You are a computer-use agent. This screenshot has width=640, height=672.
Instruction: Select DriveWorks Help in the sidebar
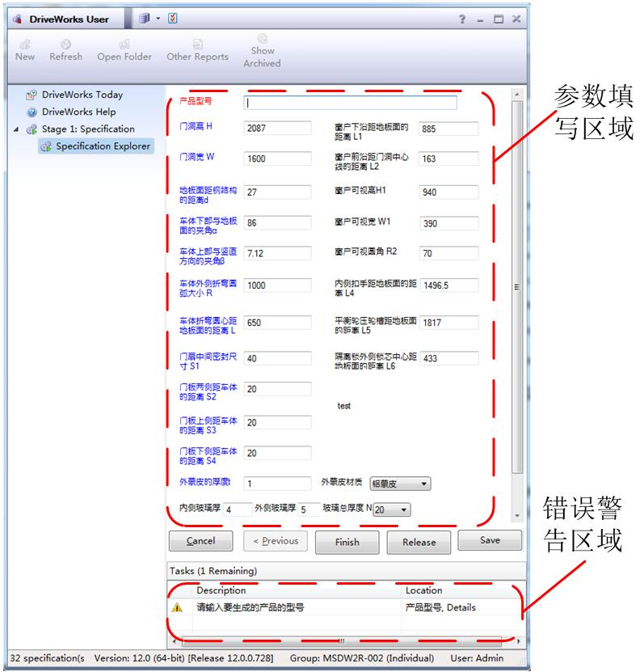78,112
